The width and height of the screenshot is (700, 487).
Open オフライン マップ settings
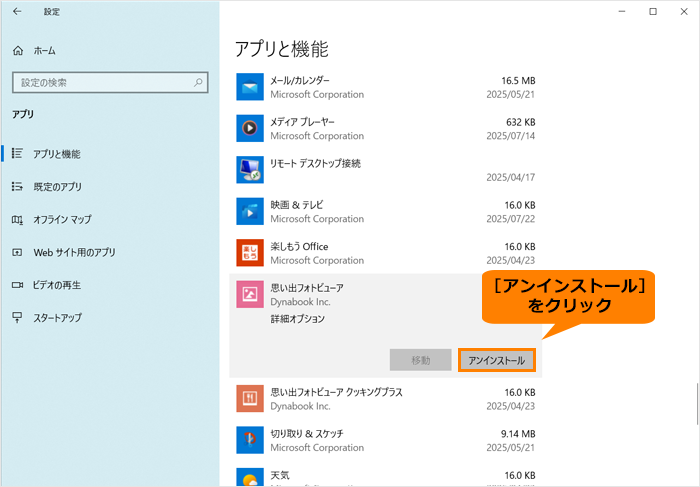coord(62,219)
